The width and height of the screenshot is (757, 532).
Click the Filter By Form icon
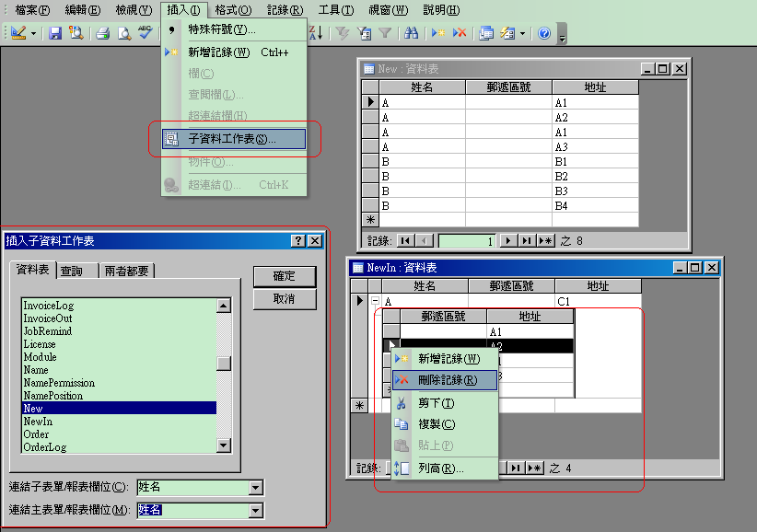point(364,33)
